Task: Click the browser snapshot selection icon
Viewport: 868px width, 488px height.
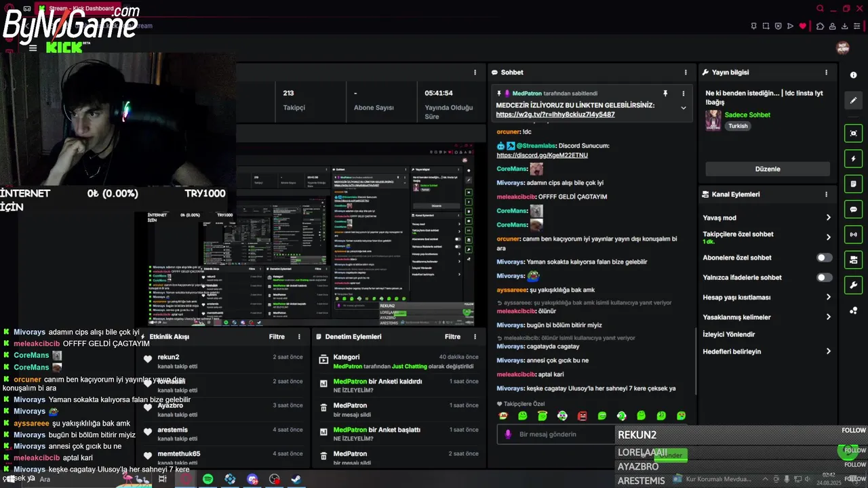Action: 766,26
